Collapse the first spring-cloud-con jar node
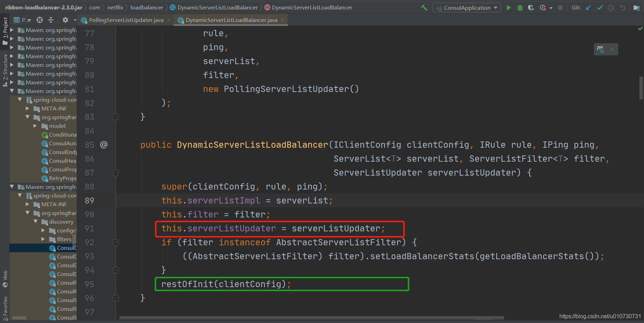The width and height of the screenshot is (644, 323). click(20, 100)
